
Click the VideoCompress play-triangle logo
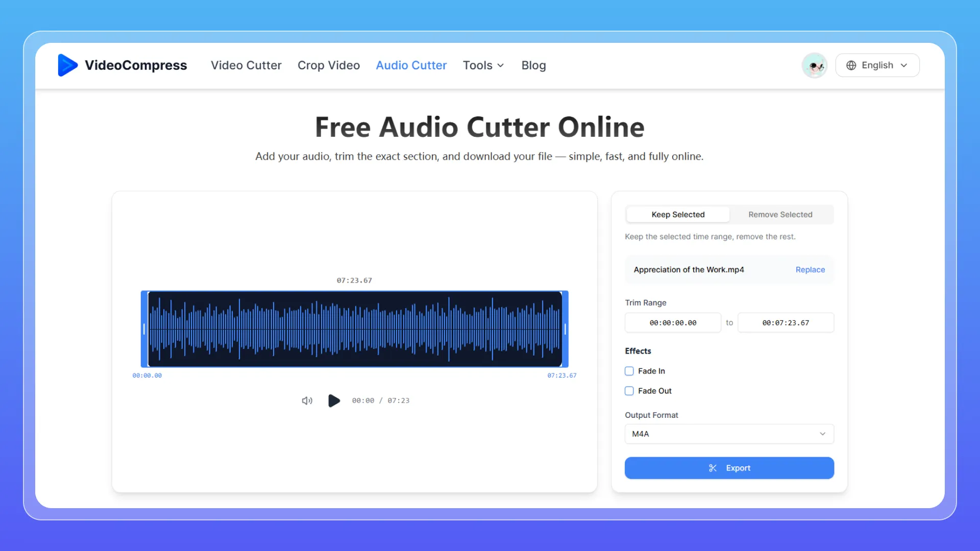point(67,65)
